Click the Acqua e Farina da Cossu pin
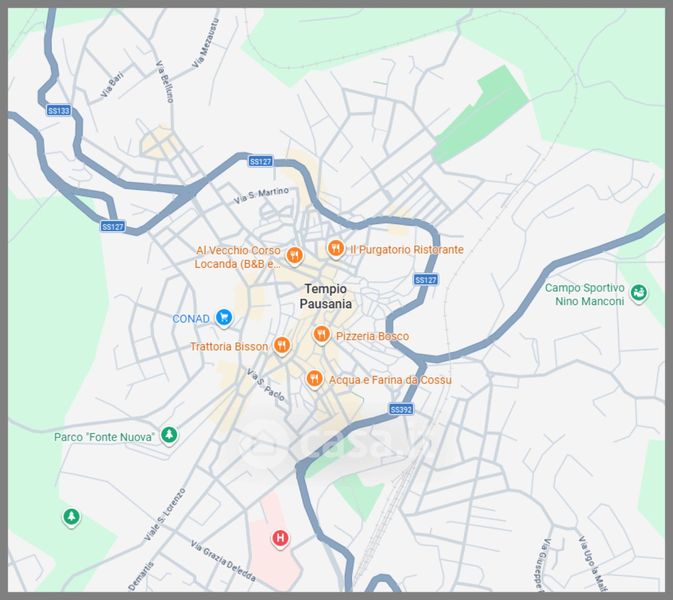The width and height of the screenshot is (673, 600). 314,379
